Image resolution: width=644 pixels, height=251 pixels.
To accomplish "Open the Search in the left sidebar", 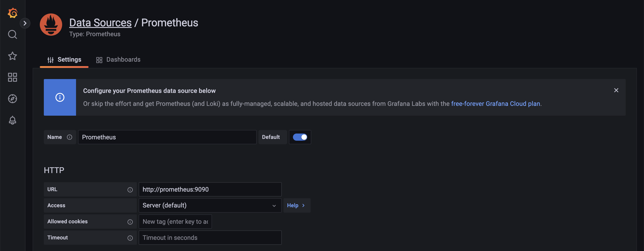I will [x=12, y=34].
